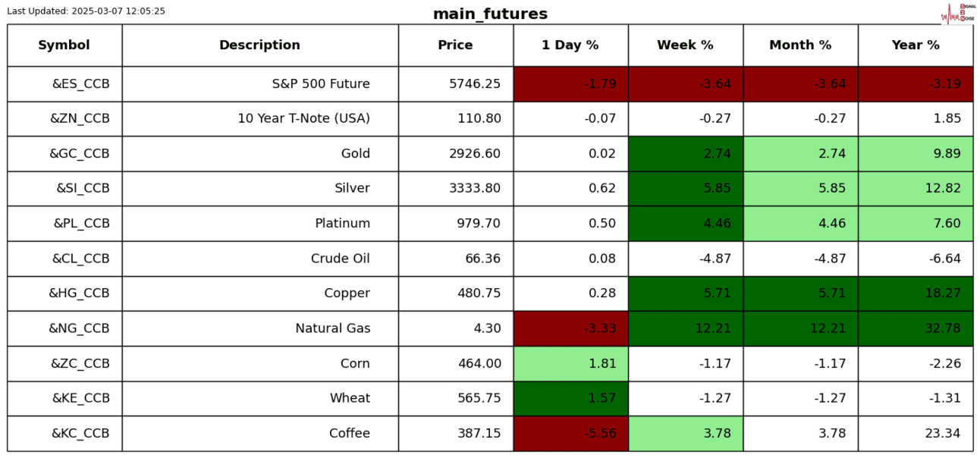The width and height of the screenshot is (980, 458).
Task: Select the &GC_CCB Gold symbol
Action: click(x=80, y=154)
